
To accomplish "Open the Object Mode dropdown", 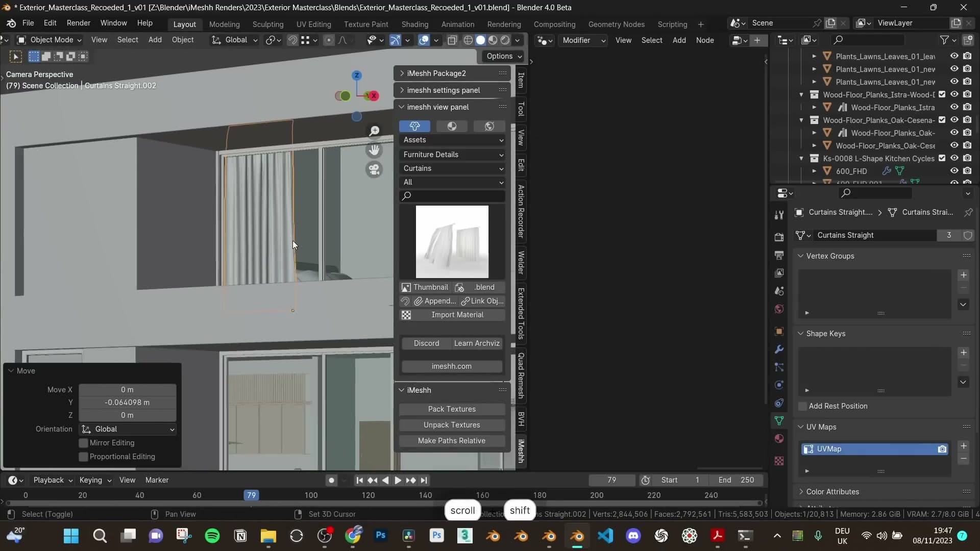I will point(50,40).
